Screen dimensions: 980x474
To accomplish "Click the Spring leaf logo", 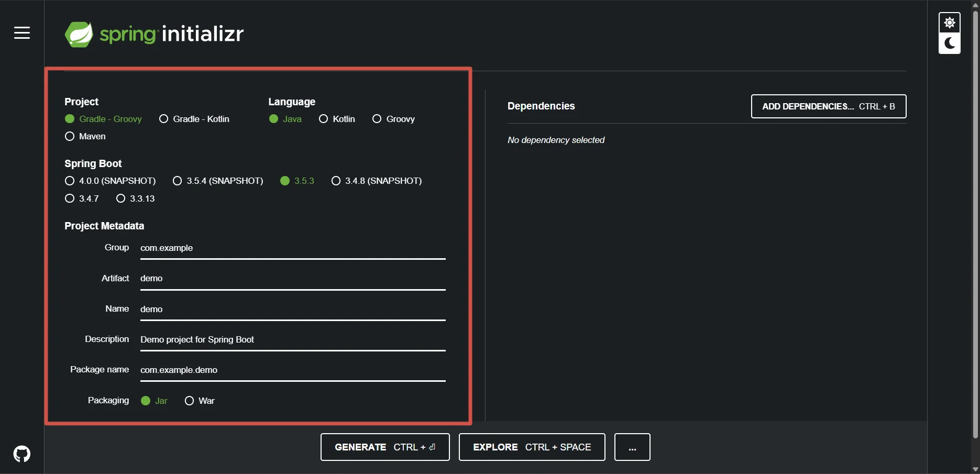I will 79,35.
